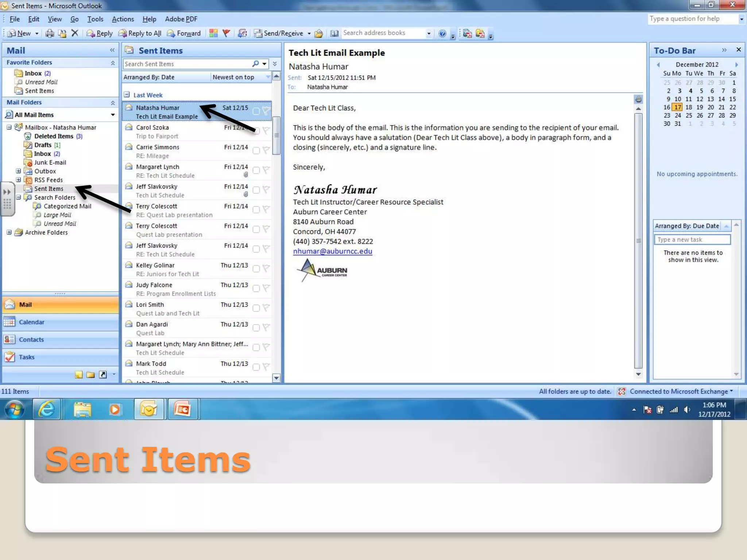Open the File menu
The width and height of the screenshot is (747, 560).
[15, 19]
